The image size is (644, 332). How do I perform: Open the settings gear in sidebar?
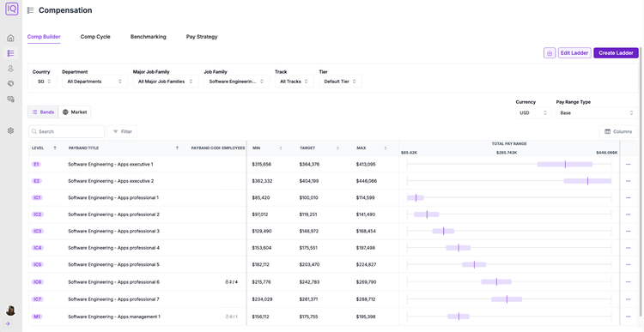[x=10, y=130]
